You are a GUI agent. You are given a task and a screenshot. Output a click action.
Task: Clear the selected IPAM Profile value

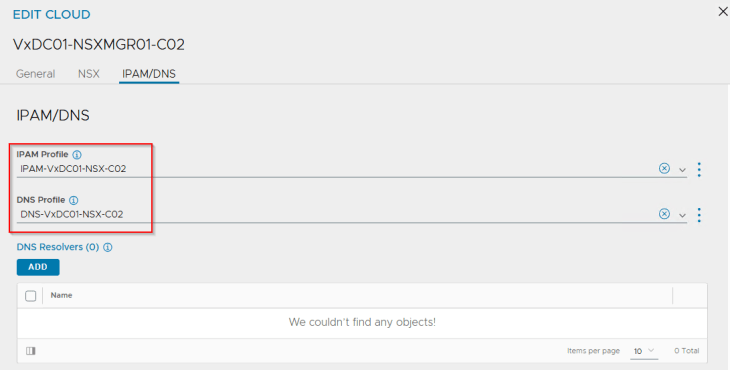664,168
